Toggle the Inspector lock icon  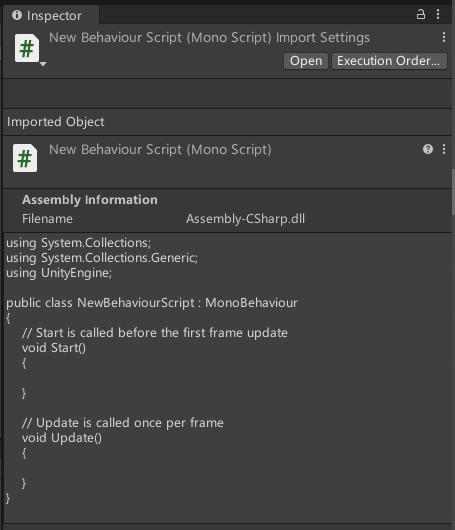point(421,15)
